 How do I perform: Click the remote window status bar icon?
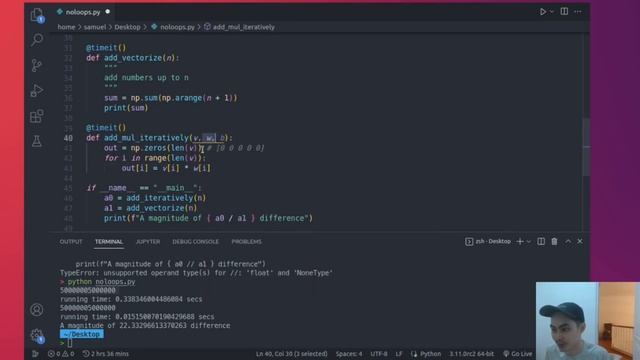[35, 354]
